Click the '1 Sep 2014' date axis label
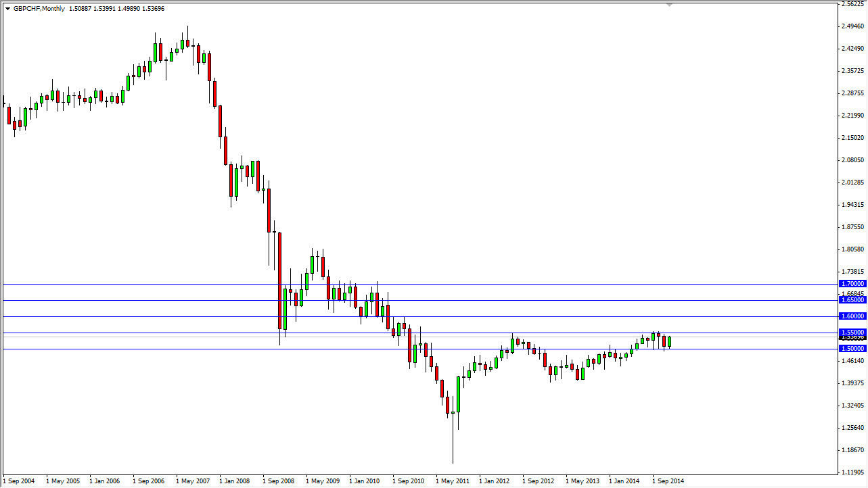Viewport: 868px width, 488px height. pyautogui.click(x=669, y=481)
